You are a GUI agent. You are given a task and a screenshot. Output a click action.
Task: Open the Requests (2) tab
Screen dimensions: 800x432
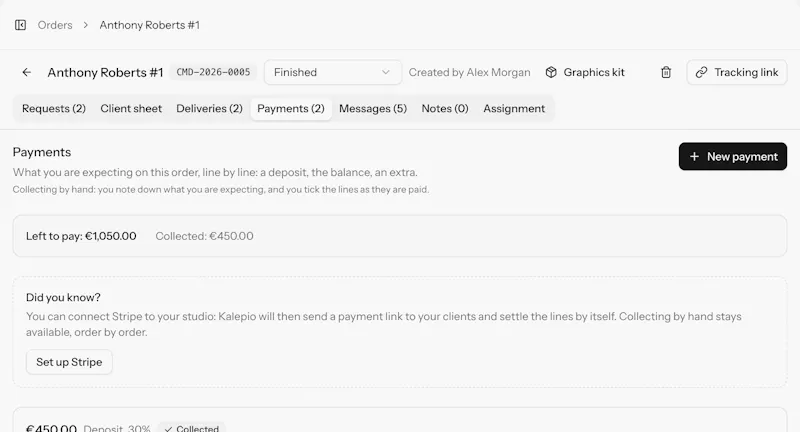point(54,109)
